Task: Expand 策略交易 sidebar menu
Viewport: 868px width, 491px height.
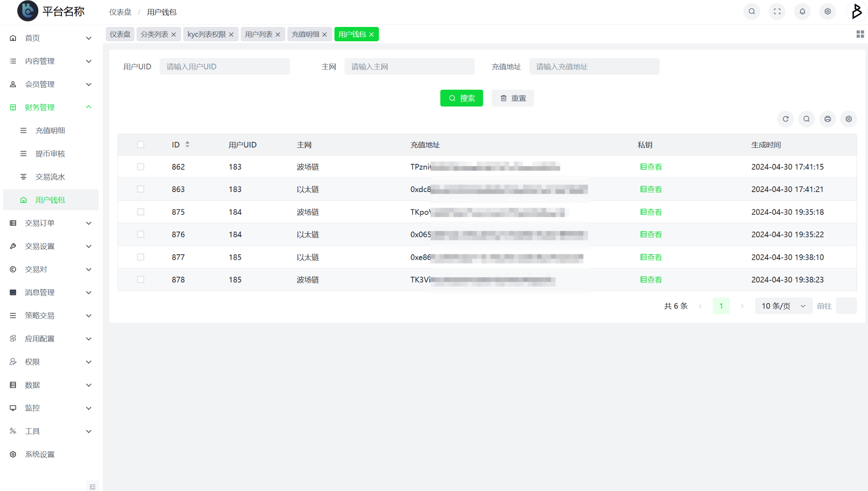Action: pos(51,315)
